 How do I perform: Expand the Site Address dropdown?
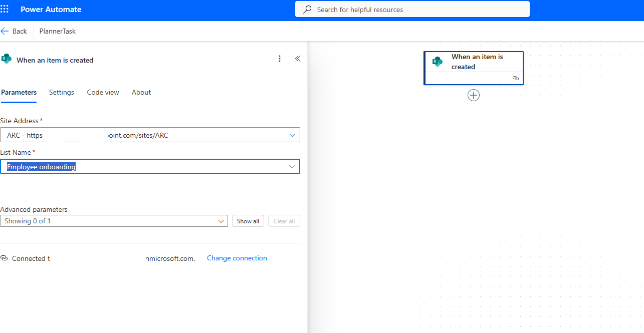tap(292, 135)
